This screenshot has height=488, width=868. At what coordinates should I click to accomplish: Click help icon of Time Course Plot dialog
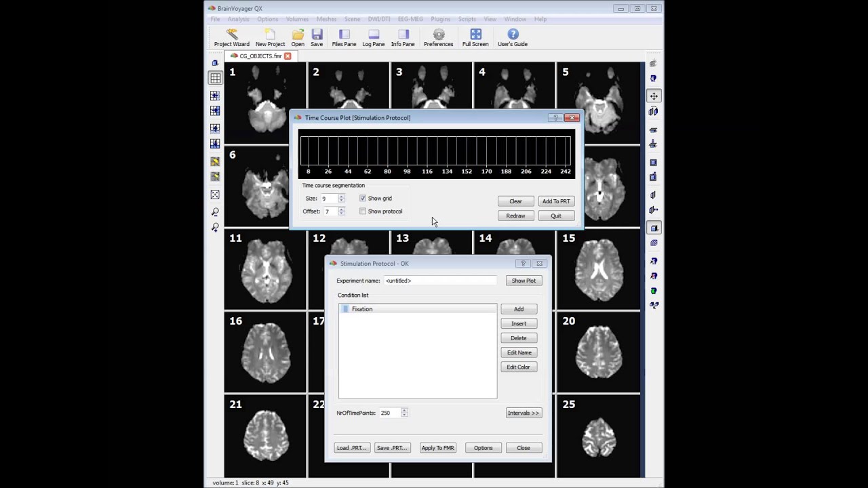pyautogui.click(x=555, y=117)
